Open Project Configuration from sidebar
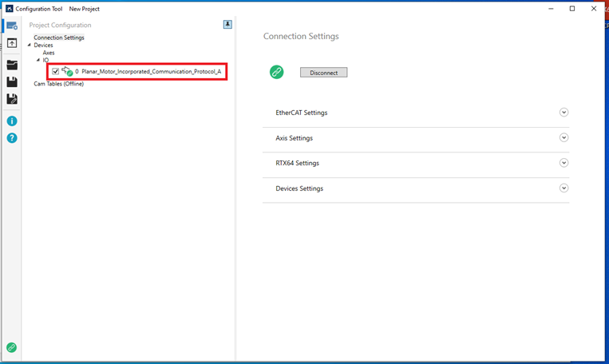 11,26
